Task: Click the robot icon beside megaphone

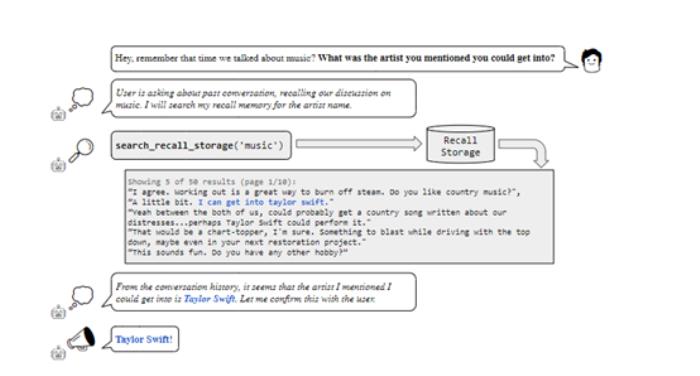Action: pyautogui.click(x=58, y=353)
